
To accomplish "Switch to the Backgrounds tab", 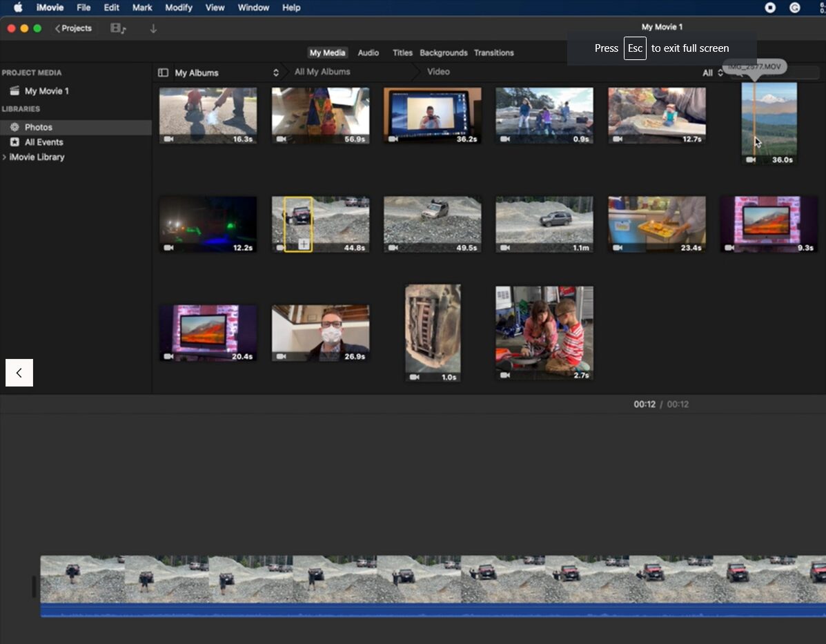I will pyautogui.click(x=443, y=52).
